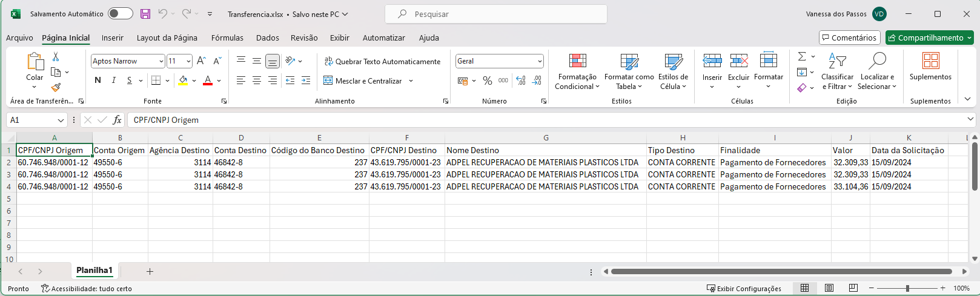The width and height of the screenshot is (980, 296).
Task: Click the Cut scissors icon
Action: tap(56, 57)
